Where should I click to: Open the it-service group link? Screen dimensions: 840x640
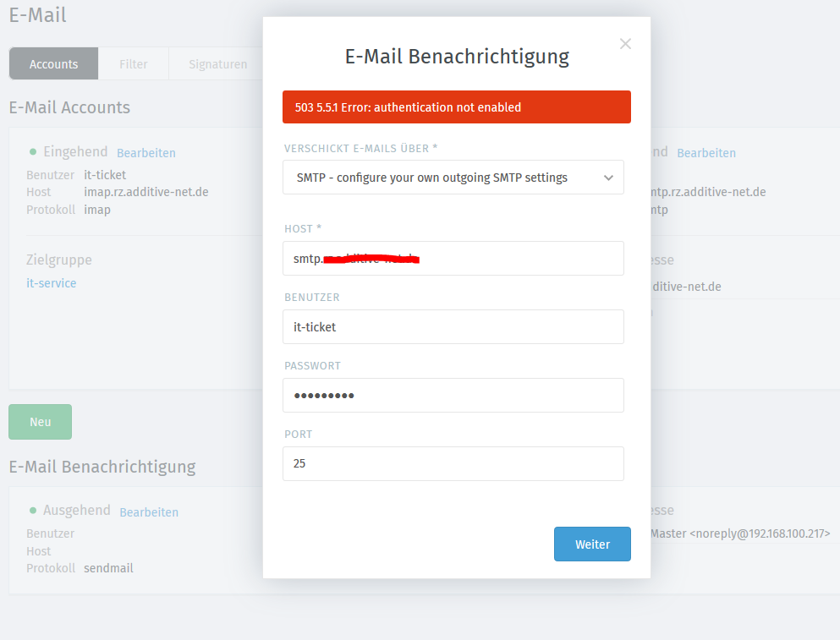tap(52, 283)
